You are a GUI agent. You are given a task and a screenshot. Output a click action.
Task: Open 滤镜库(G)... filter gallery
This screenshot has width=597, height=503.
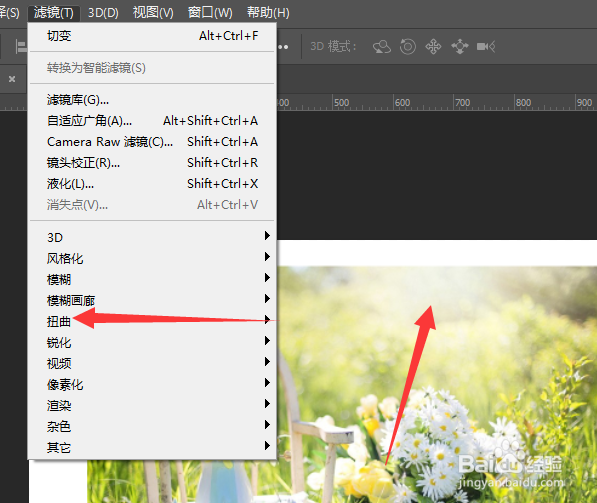[152, 100]
